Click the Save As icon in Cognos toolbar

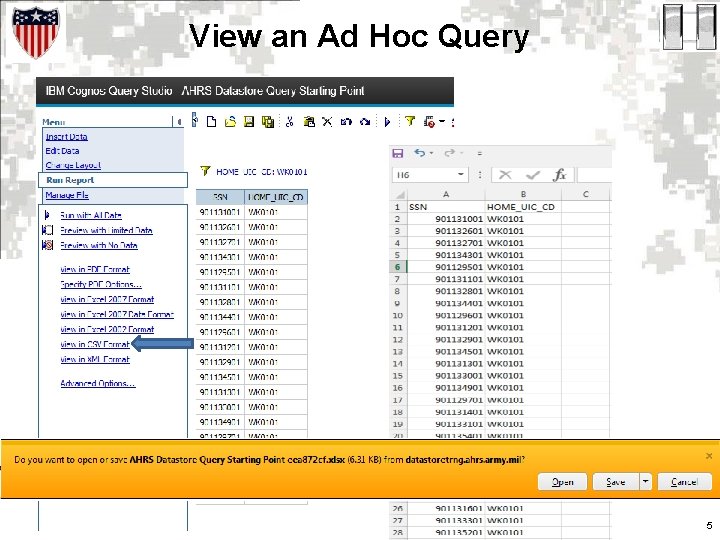coord(268,122)
